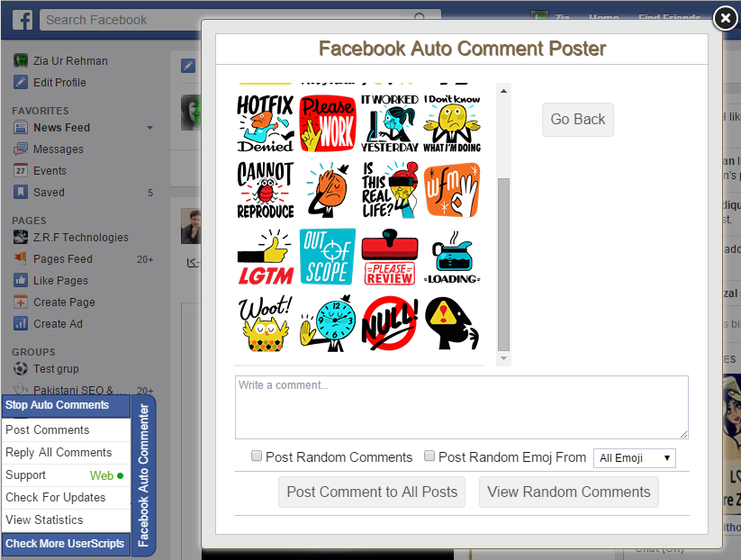Open Create Page link

tap(64, 302)
